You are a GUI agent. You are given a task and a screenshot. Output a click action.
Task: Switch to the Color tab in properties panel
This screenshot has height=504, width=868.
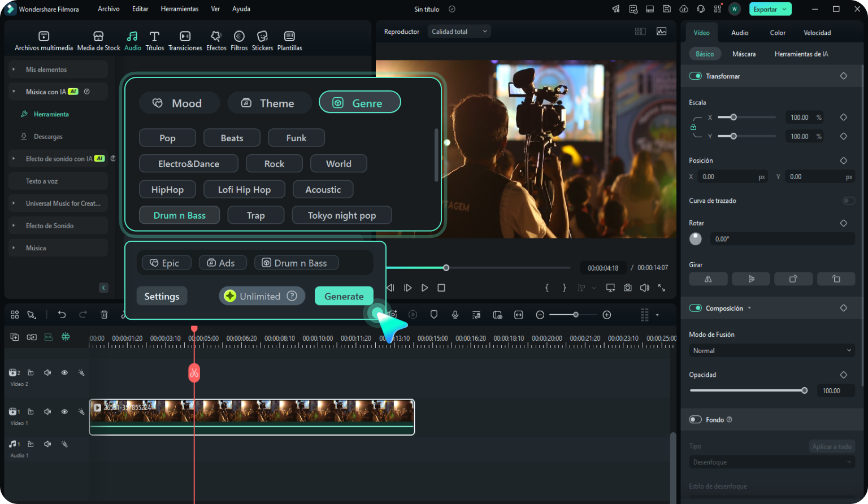778,33
